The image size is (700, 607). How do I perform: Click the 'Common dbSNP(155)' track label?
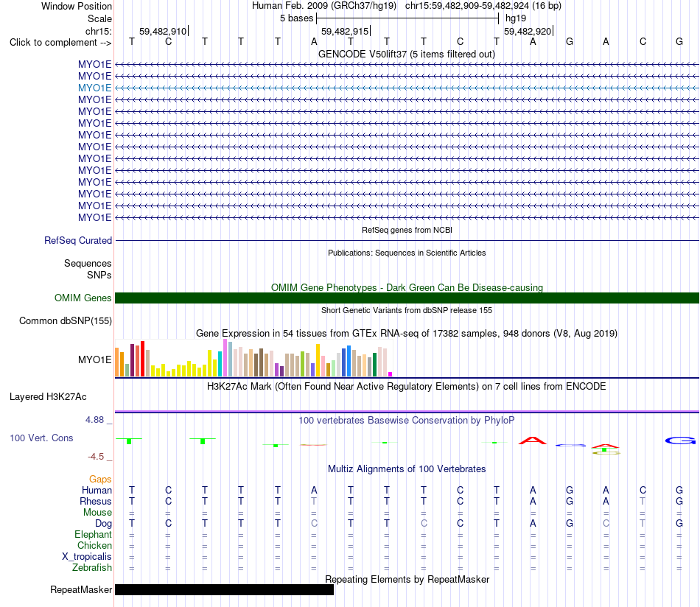[65, 321]
